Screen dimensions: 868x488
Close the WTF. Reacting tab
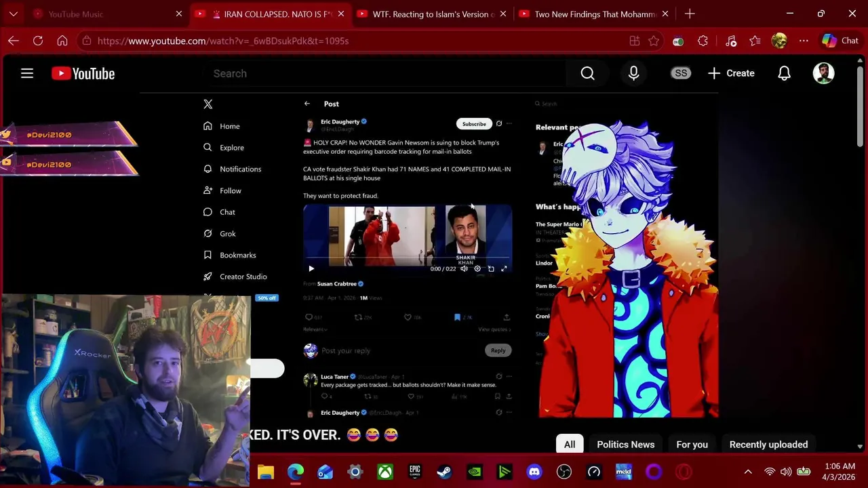tap(503, 14)
